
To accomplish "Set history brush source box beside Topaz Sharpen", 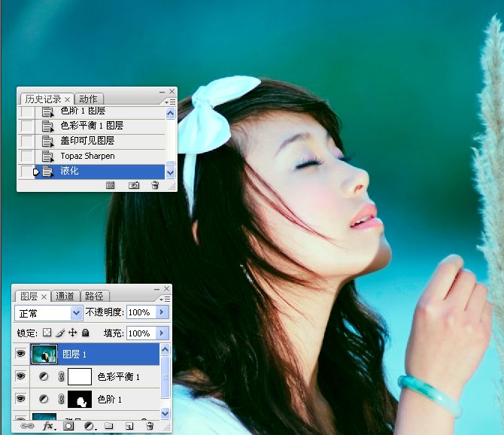I will pyautogui.click(x=27, y=156).
